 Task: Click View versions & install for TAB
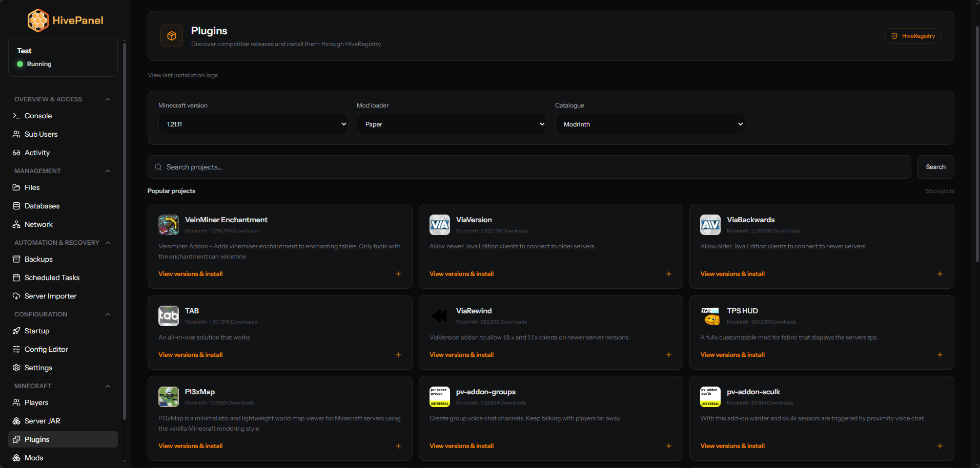click(191, 355)
